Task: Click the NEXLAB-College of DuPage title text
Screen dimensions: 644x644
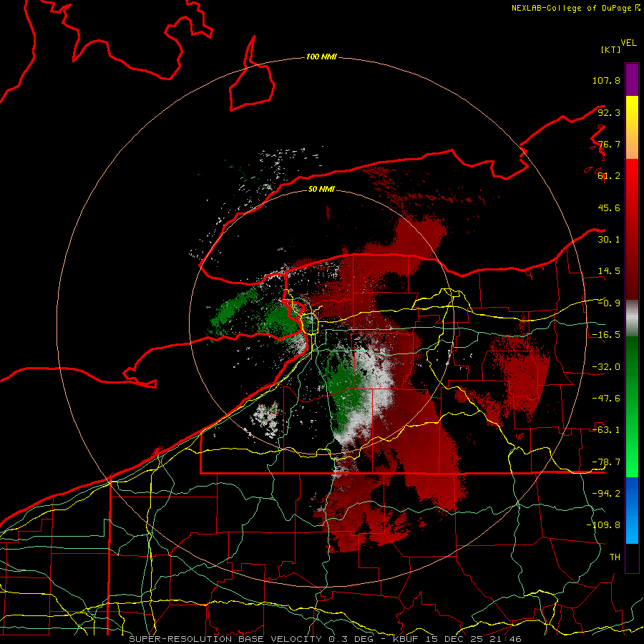Action: pos(575,8)
